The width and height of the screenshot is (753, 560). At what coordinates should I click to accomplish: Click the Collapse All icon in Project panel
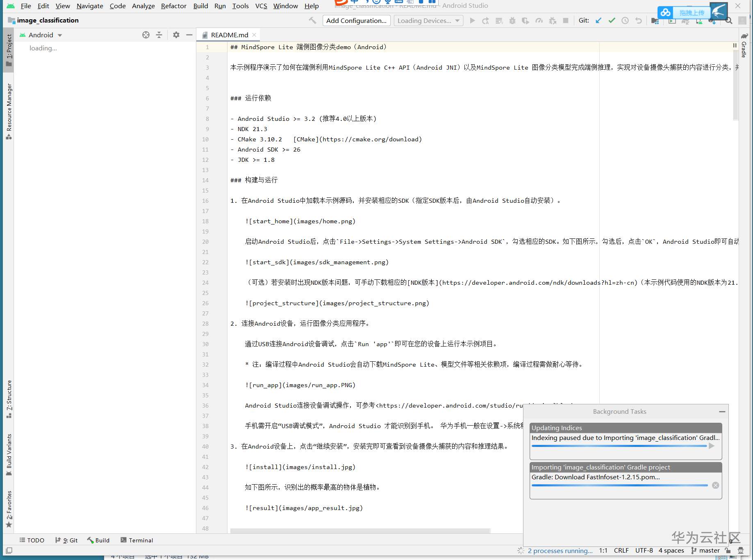pyautogui.click(x=159, y=35)
